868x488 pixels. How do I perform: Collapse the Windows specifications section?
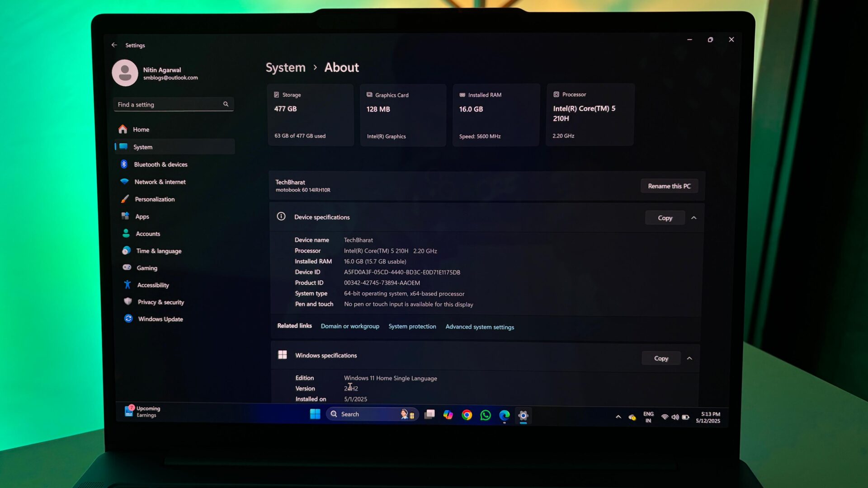(689, 358)
